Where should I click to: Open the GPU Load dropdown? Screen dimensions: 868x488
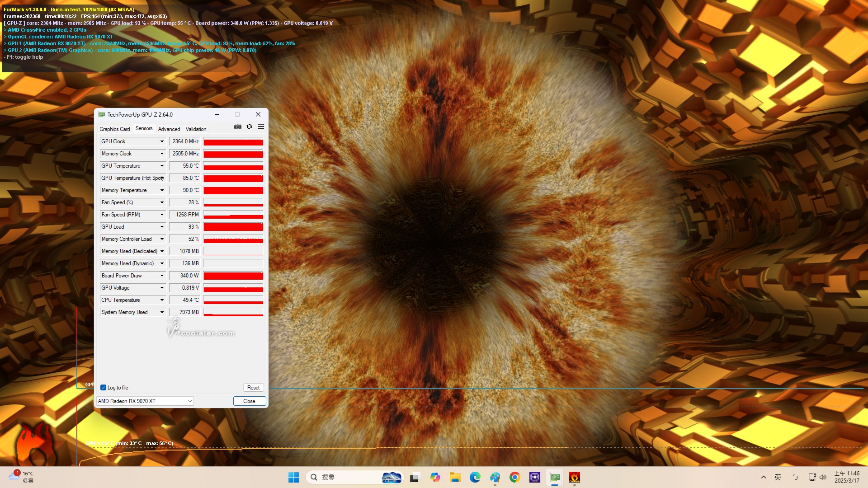[x=162, y=227]
